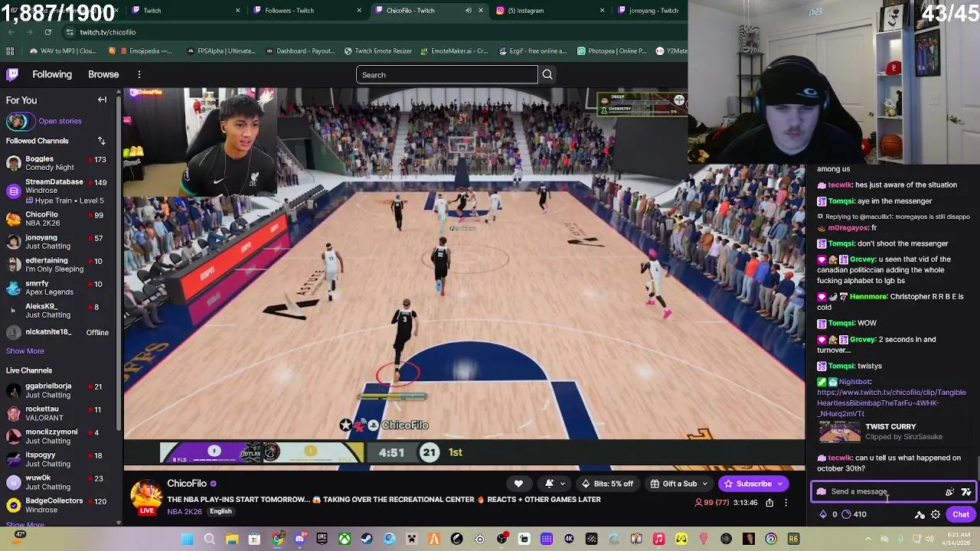This screenshot has width=980, height=551.
Task: Switch to the Followers - Twitch tab
Action: click(306, 10)
